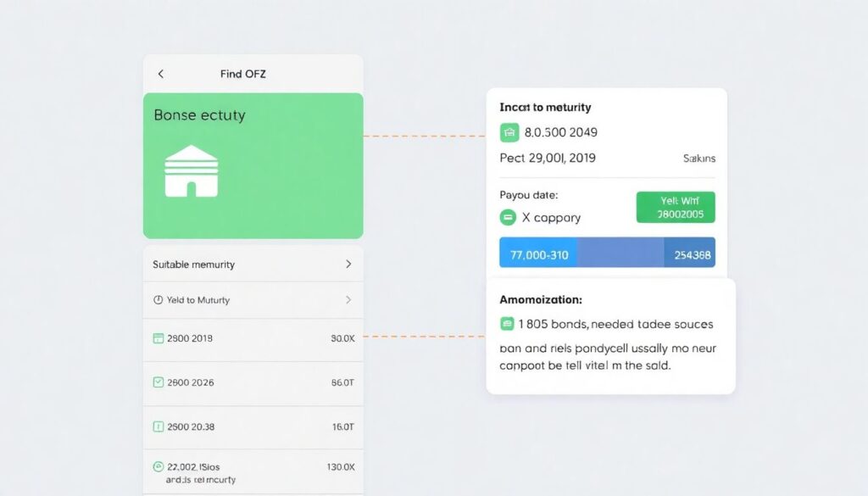Expand the Suitable memurity chevron

(x=348, y=265)
